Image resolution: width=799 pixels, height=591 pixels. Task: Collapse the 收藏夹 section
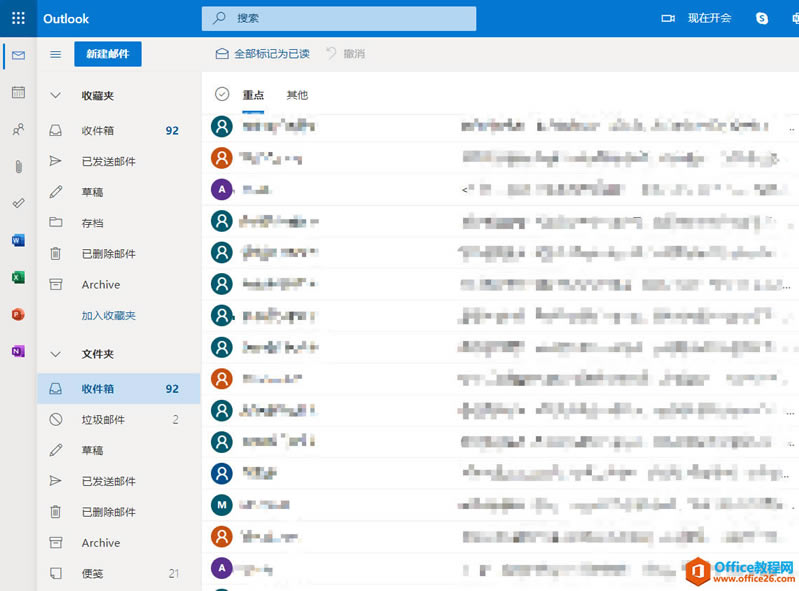pyautogui.click(x=56, y=96)
